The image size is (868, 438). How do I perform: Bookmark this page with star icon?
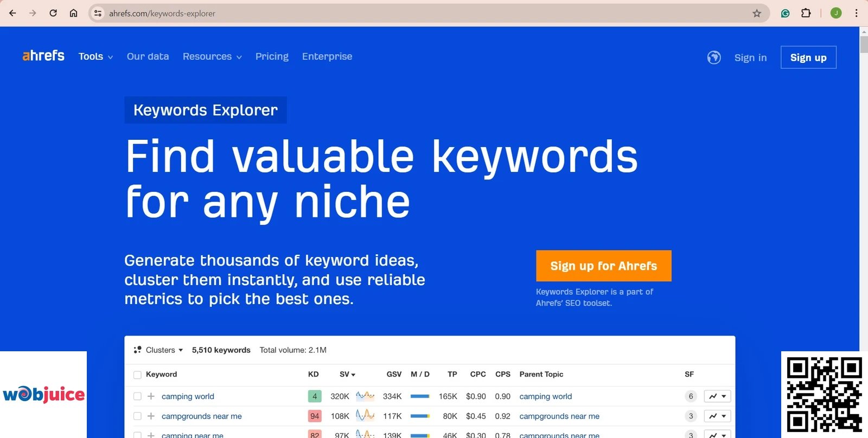[757, 13]
